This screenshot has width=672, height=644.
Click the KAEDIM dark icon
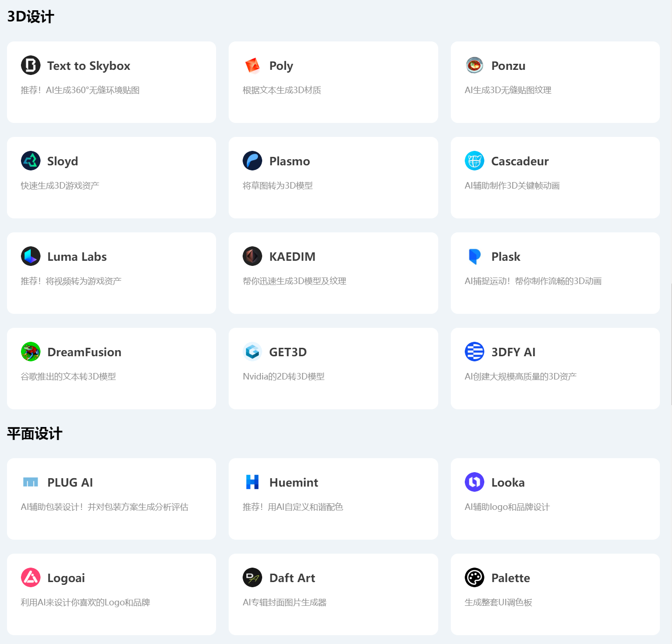[x=252, y=256]
